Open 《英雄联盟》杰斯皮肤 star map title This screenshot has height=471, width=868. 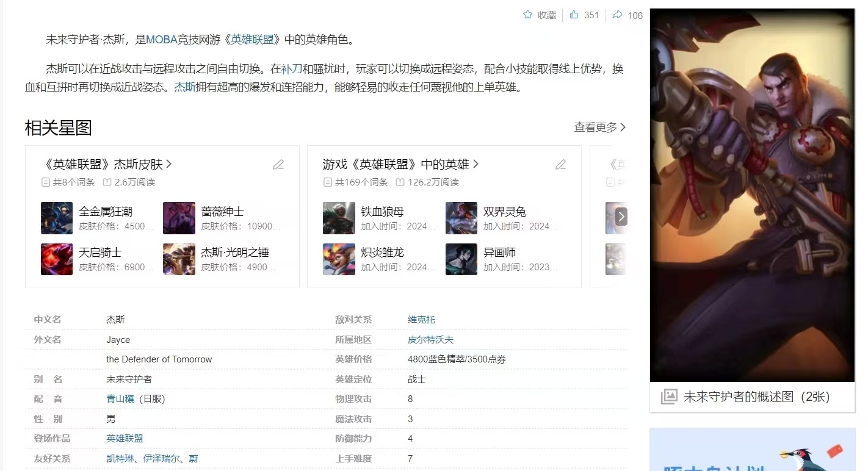[x=109, y=164]
